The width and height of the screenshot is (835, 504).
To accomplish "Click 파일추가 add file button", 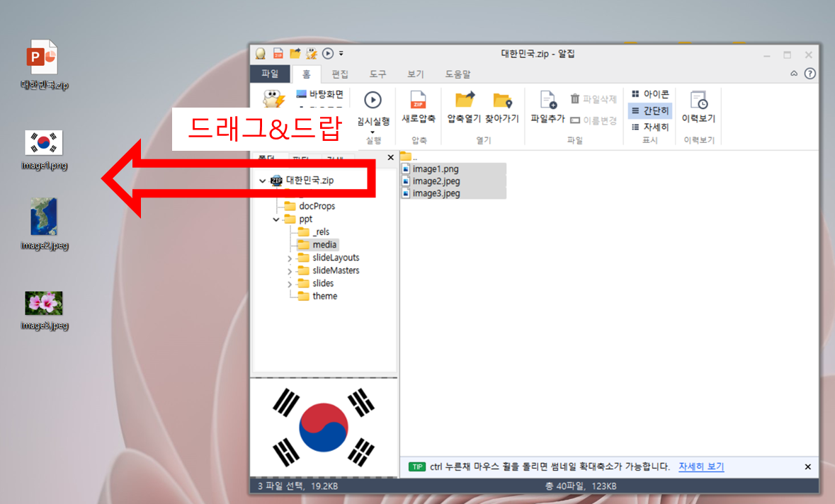I will coord(548,107).
